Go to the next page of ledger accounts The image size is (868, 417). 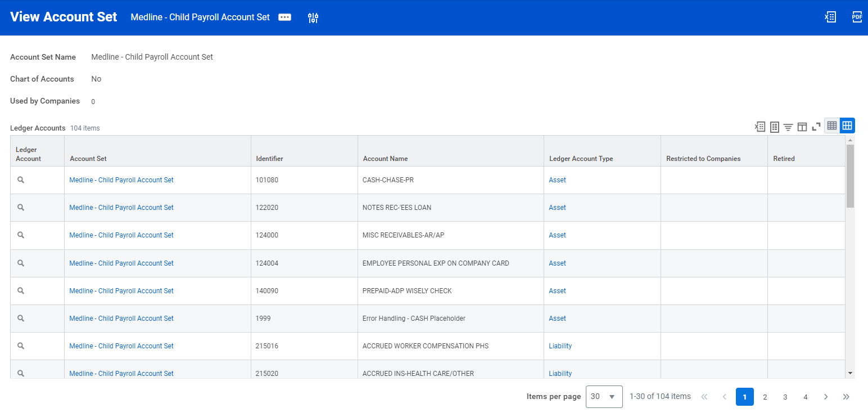point(826,397)
